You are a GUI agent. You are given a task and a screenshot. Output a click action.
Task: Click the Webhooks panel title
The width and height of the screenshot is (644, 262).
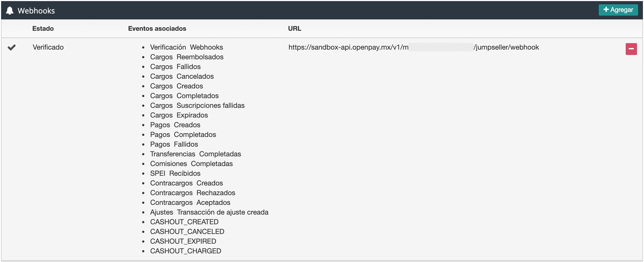[36, 11]
